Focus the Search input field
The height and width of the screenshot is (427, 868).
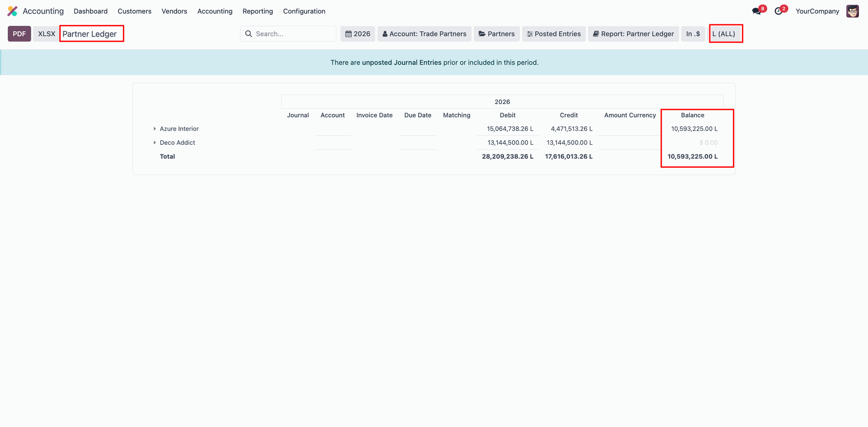293,34
